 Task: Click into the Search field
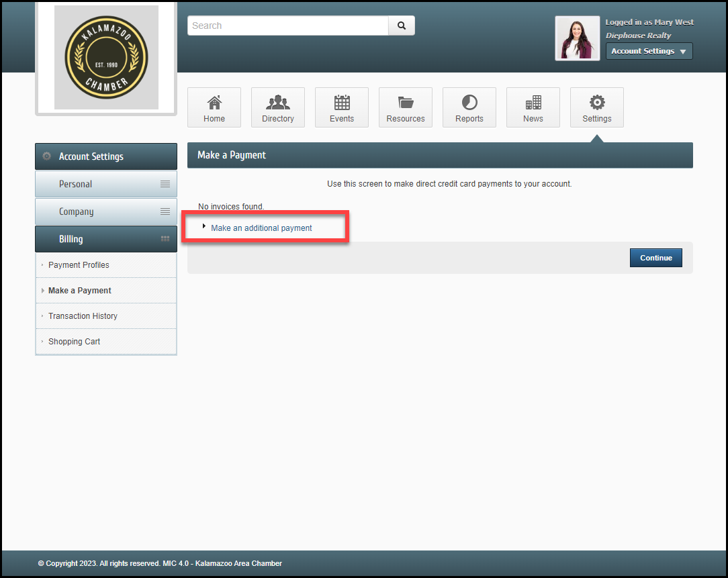(x=288, y=26)
